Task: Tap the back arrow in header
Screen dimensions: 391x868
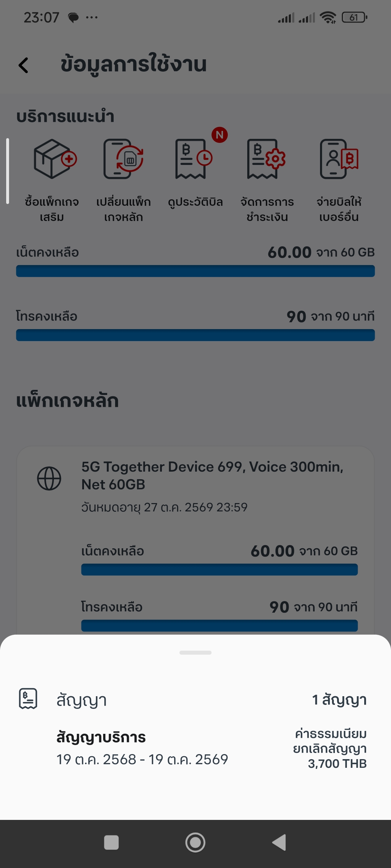Action: click(x=24, y=65)
